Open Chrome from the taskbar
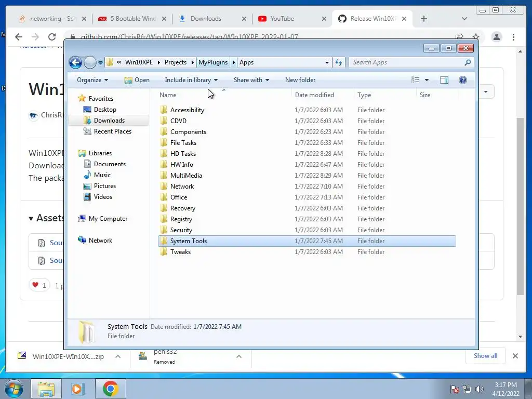 pos(110,389)
